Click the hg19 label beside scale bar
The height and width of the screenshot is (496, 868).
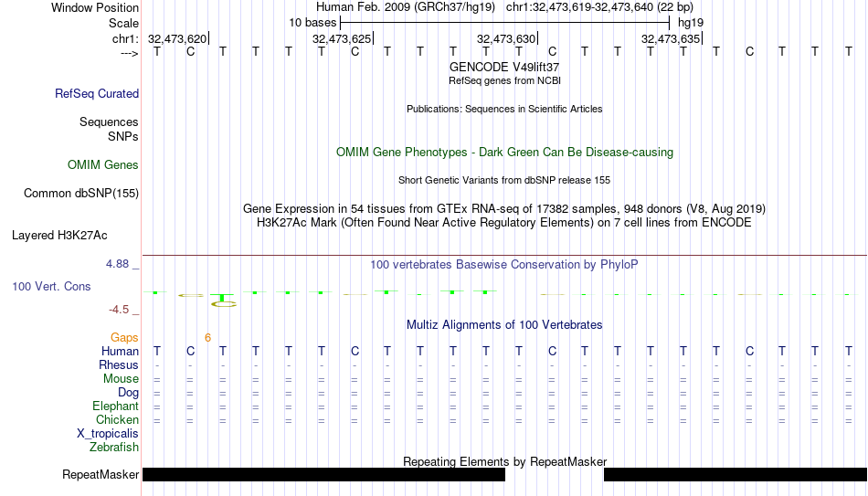691,23
